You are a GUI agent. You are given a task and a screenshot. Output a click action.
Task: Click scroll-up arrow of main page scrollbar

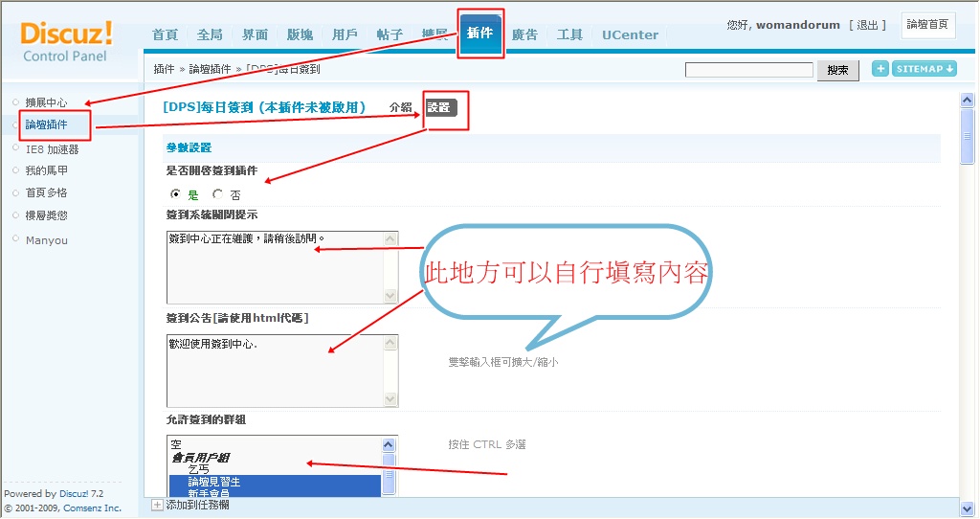click(x=967, y=101)
